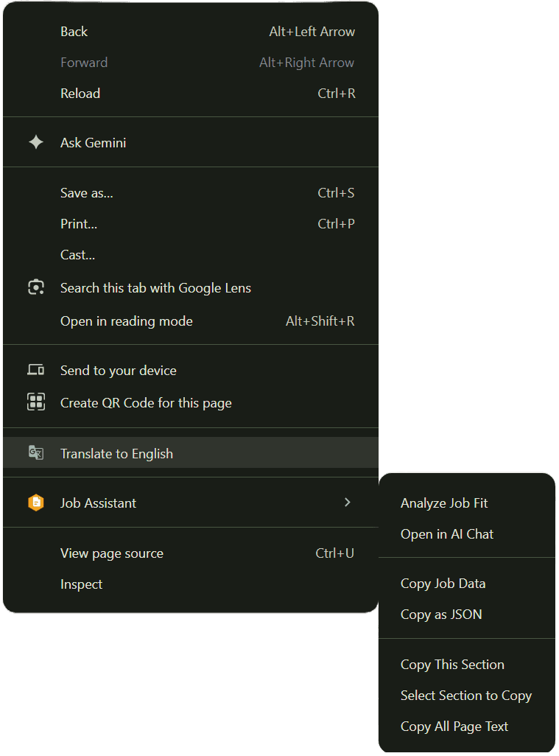Image resolution: width=559 pixels, height=756 pixels.
Task: Choose View page source
Action: tap(190, 553)
